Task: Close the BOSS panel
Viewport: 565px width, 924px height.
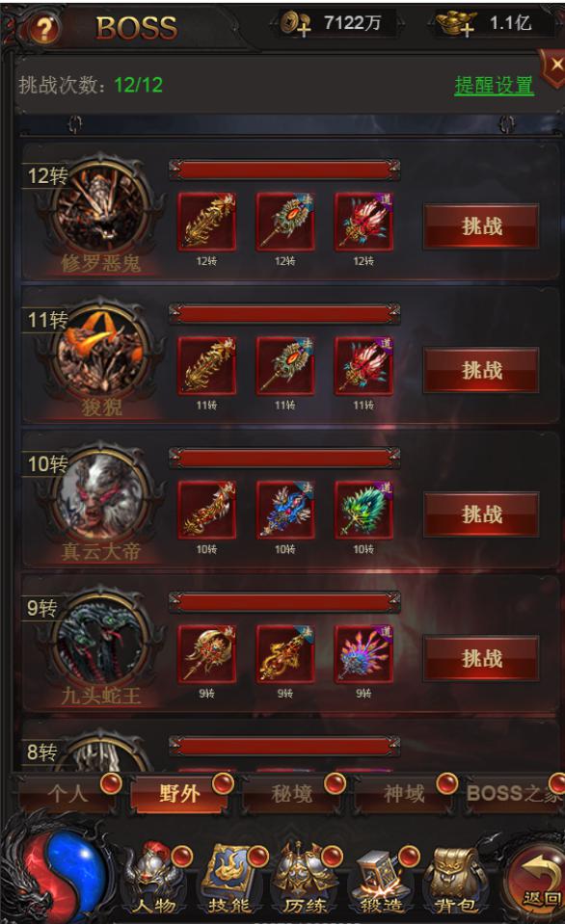Action: 554,66
